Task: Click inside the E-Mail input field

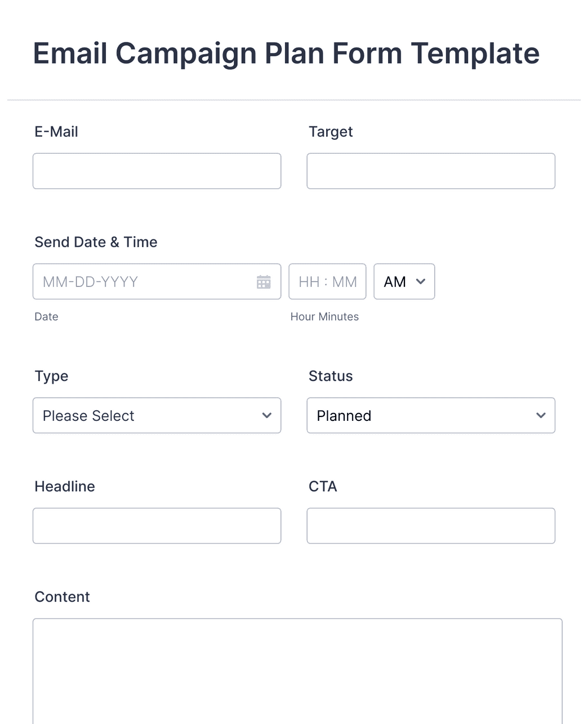Action: coord(157,171)
